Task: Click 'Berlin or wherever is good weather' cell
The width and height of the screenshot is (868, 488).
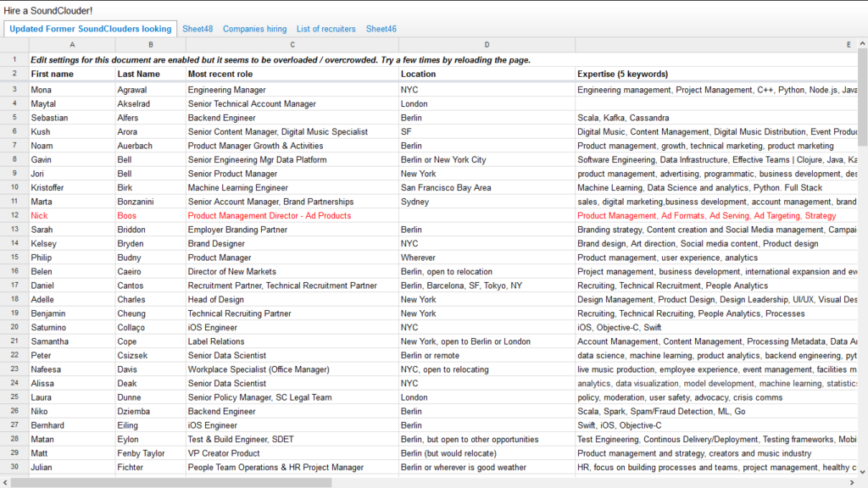Action: tap(487, 467)
